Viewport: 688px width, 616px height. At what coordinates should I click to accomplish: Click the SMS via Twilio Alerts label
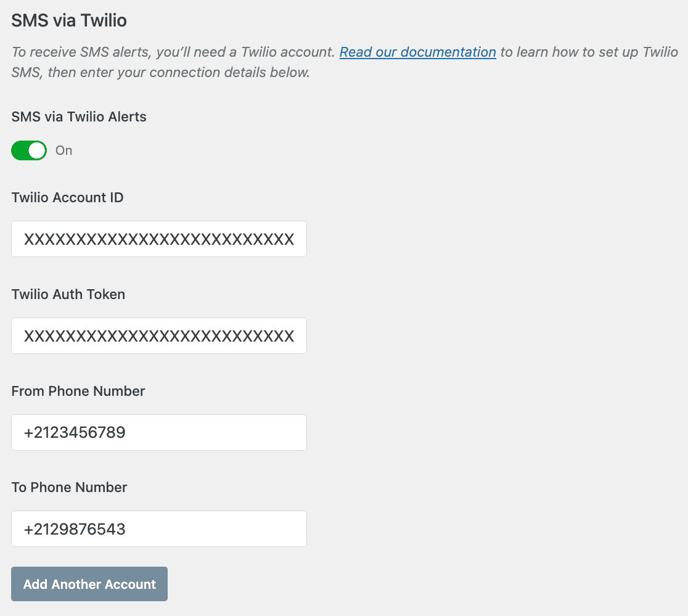pyautogui.click(x=79, y=117)
